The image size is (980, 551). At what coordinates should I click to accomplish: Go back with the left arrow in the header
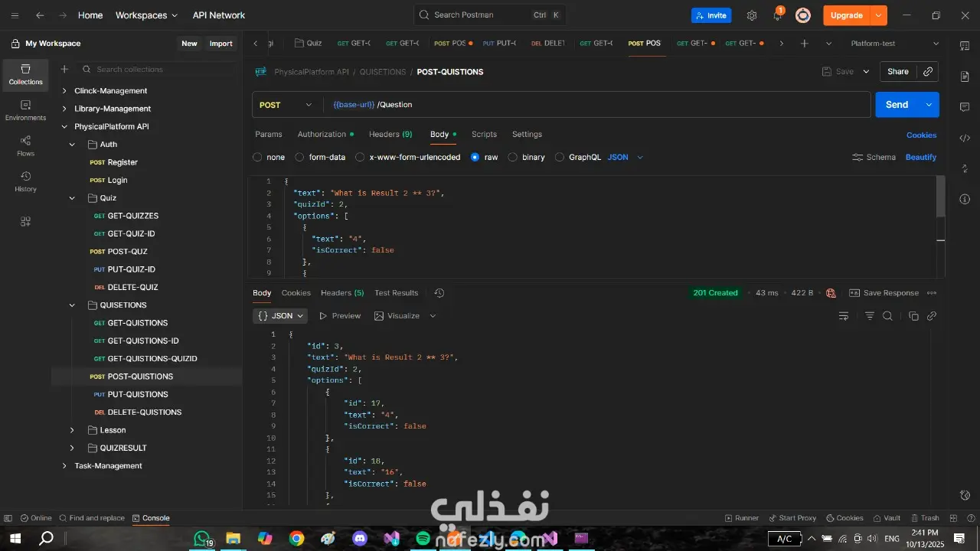(x=40, y=15)
